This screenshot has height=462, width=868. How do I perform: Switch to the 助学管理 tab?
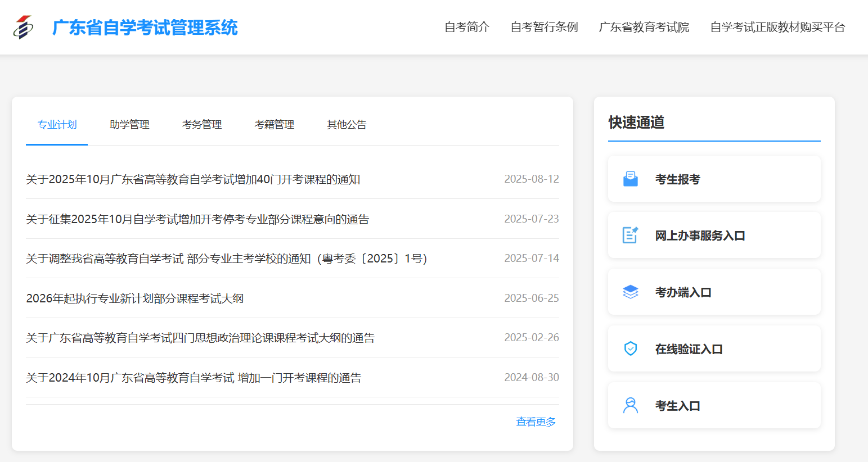tap(129, 125)
